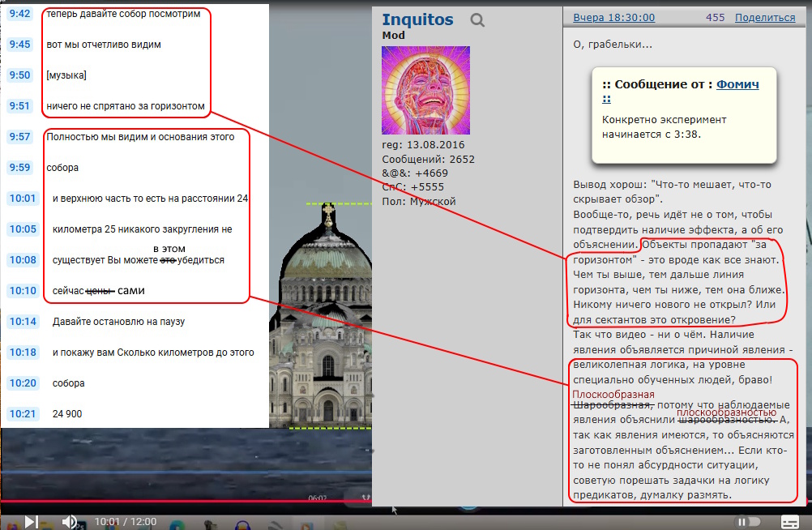Open the quoted author link 'Фомич'
Viewport: 812px width, 530px height.
pos(737,84)
